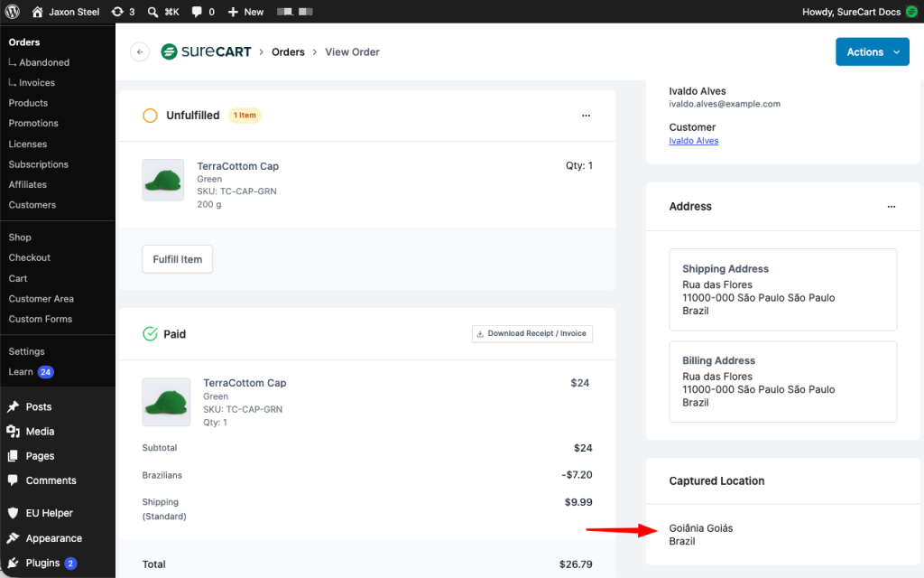Screen dimensions: 924x578
Task: Open Checkout in the sidebar
Action: click(x=30, y=257)
